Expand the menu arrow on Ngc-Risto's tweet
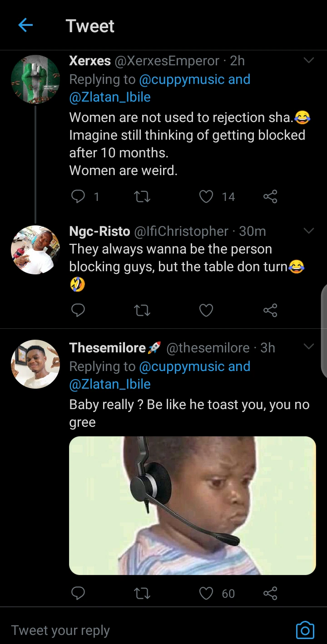The width and height of the screenshot is (327, 644). (309, 231)
